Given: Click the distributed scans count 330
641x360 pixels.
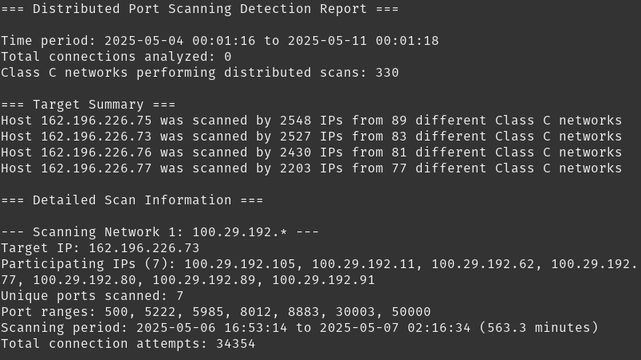Looking at the screenshot, I should point(387,73).
